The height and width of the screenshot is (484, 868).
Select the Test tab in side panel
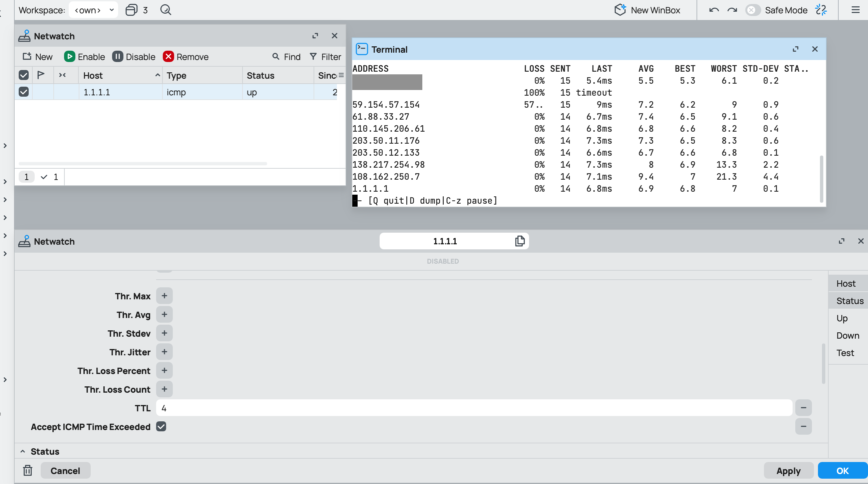[x=845, y=353]
